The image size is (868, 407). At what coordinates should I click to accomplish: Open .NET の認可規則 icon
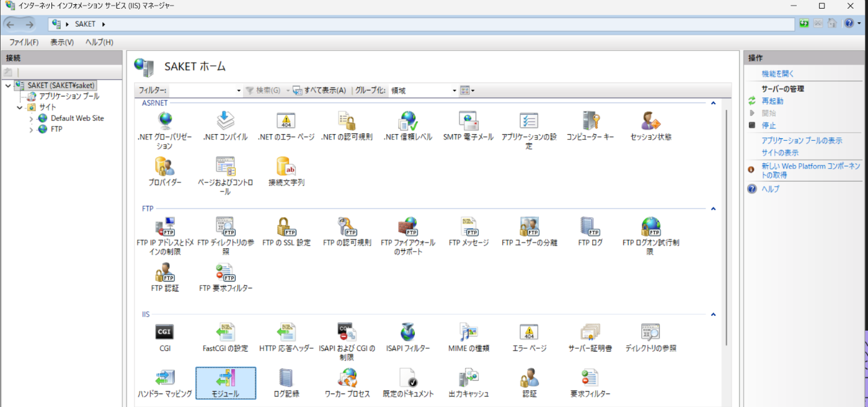click(347, 126)
